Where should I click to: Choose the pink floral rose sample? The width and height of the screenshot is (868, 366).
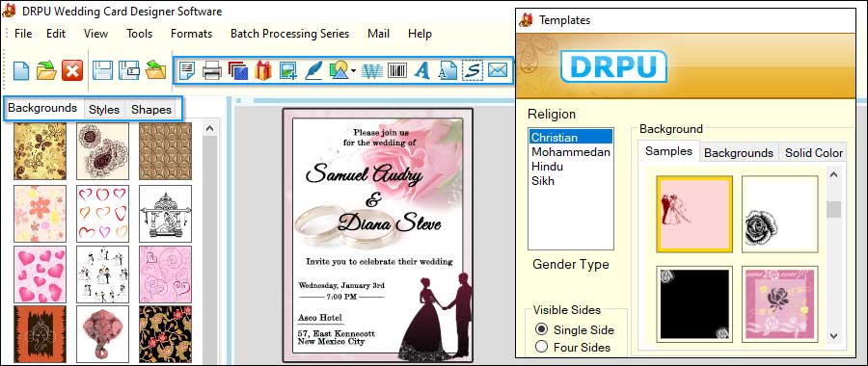click(x=779, y=303)
